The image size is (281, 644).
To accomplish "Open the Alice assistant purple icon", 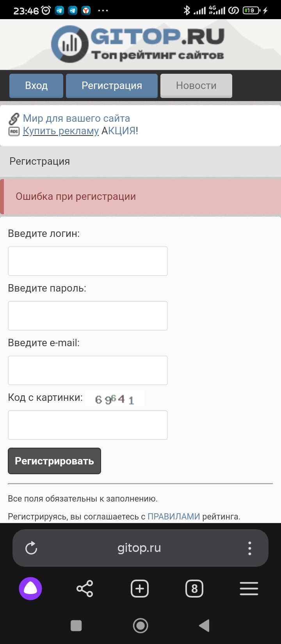I will (x=30, y=589).
